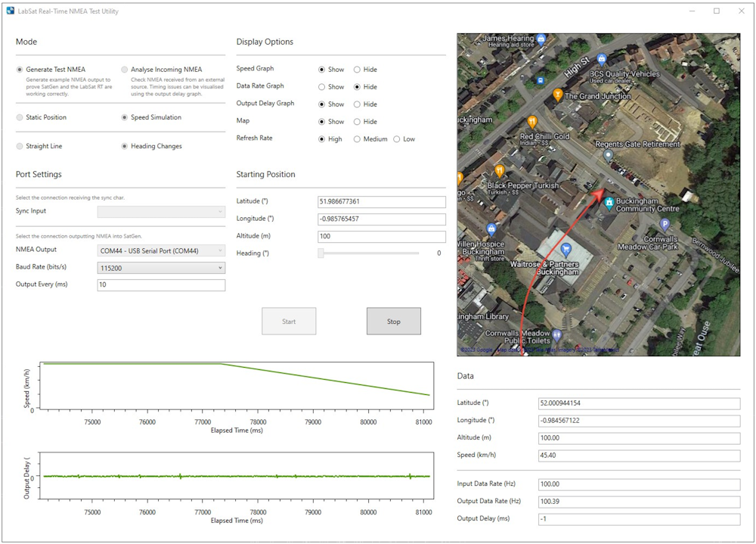Set Map display to Show
This screenshot has height=544, width=756.
pyautogui.click(x=321, y=122)
